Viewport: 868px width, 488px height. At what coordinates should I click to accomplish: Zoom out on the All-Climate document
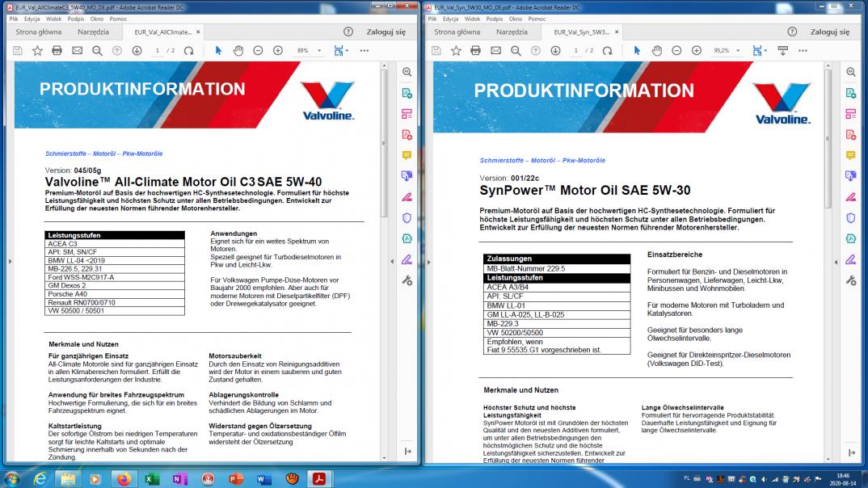click(x=258, y=51)
